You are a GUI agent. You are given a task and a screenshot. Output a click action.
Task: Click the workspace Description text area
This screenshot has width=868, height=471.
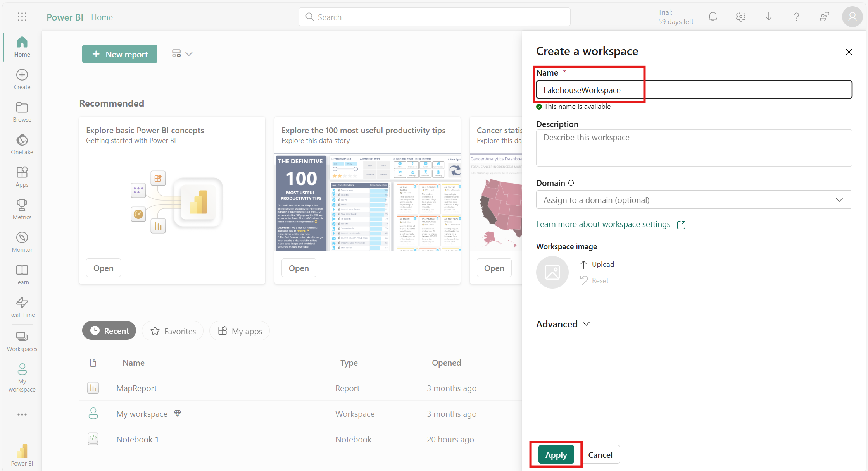click(694, 148)
